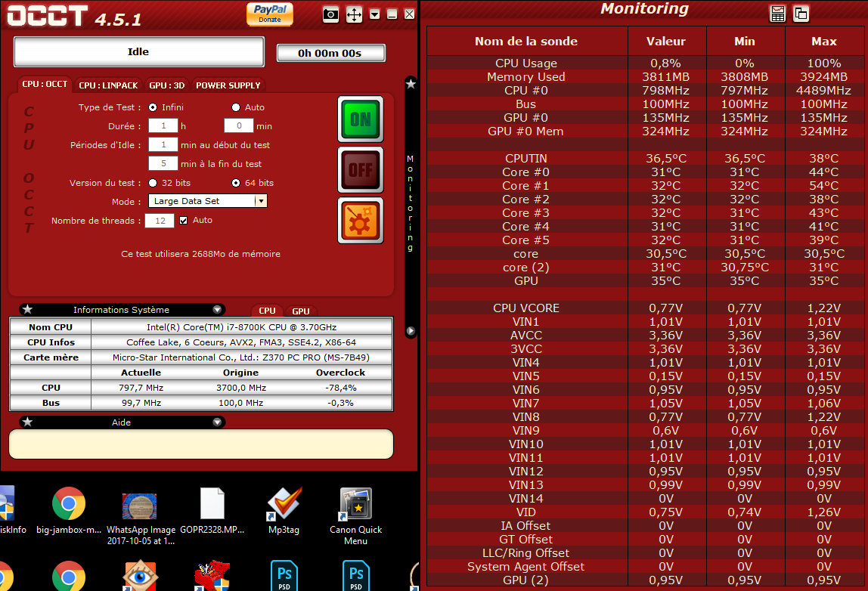Select the VID voltage row

click(x=646, y=512)
